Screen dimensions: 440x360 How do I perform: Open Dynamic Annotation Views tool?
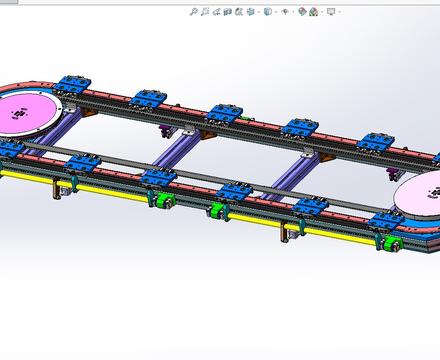point(239,12)
